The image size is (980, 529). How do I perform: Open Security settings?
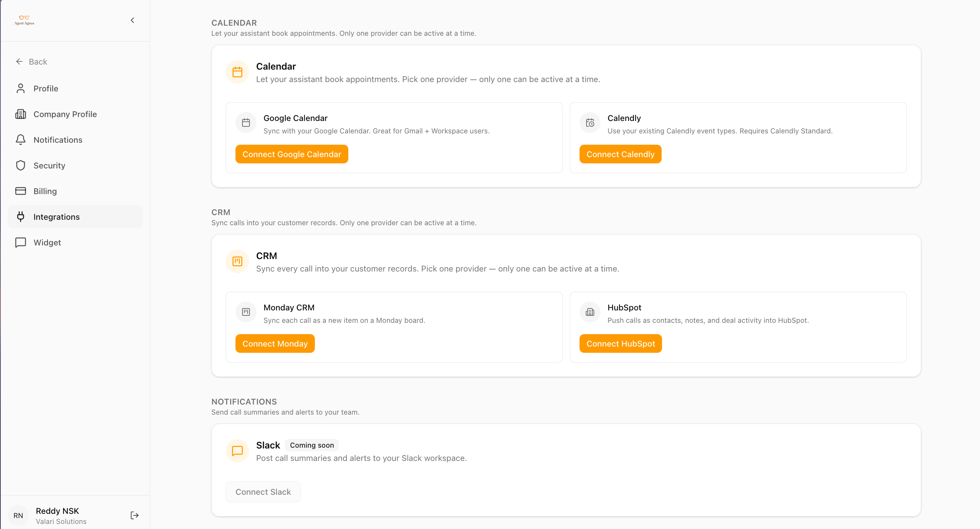(x=75, y=165)
